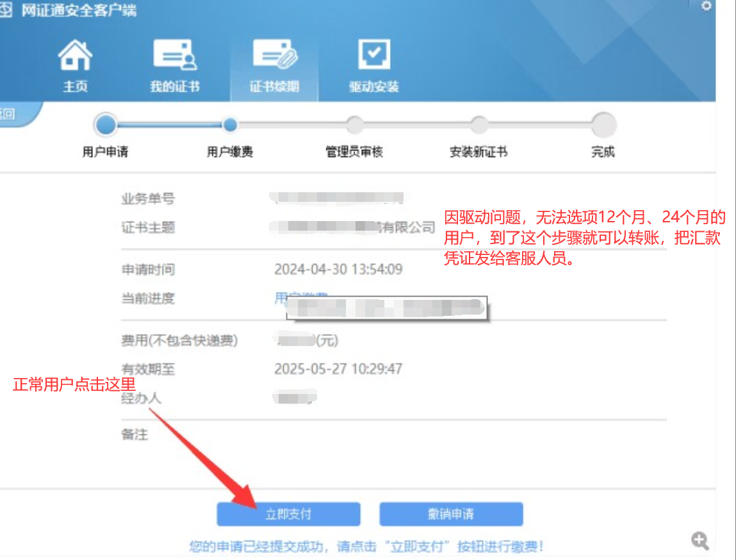
Task: Click the 安装新证书 step circle
Action: (478, 125)
